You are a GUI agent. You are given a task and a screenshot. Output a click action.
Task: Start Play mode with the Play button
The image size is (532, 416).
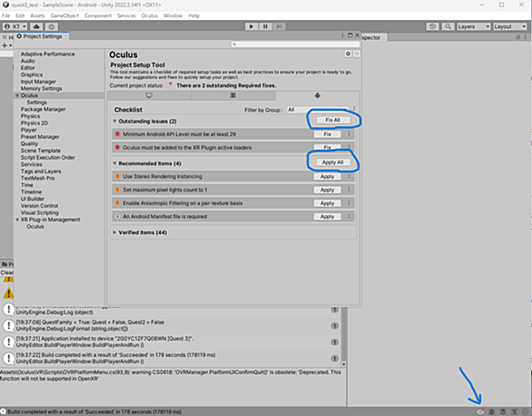251,26
